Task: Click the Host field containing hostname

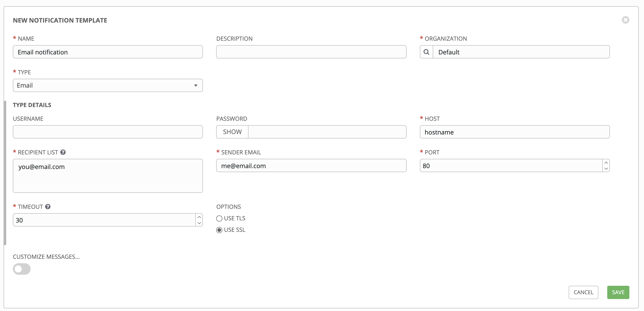Action: tap(514, 132)
